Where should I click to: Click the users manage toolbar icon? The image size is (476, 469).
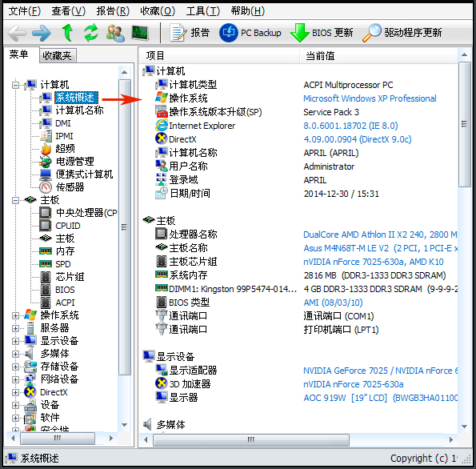click(115, 33)
